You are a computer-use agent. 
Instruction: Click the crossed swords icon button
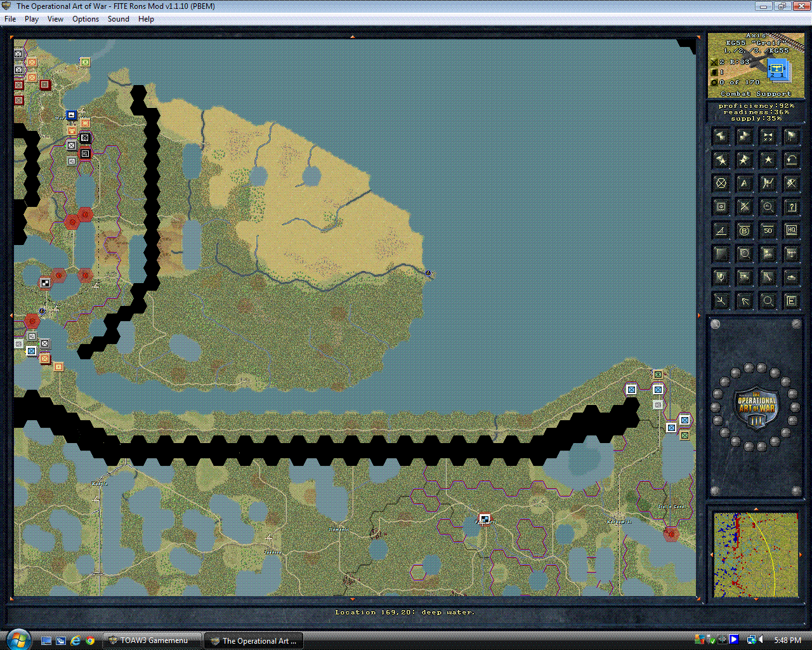coord(745,207)
